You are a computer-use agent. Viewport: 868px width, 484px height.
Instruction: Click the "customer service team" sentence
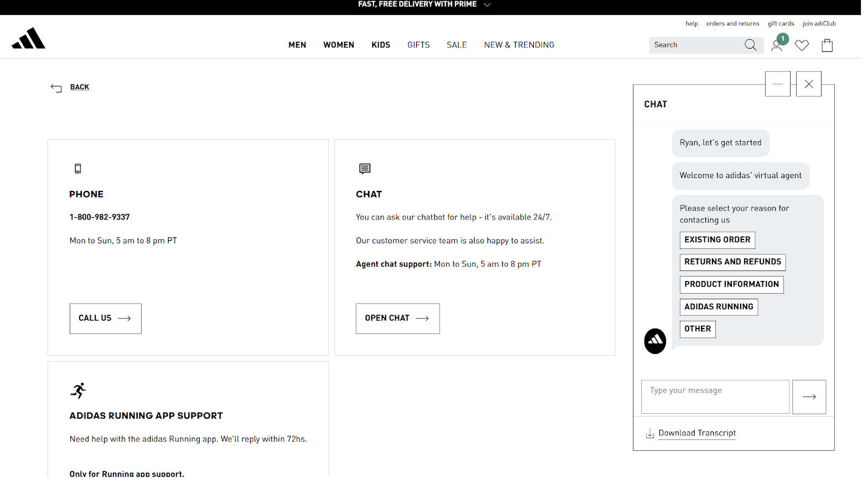450,241
